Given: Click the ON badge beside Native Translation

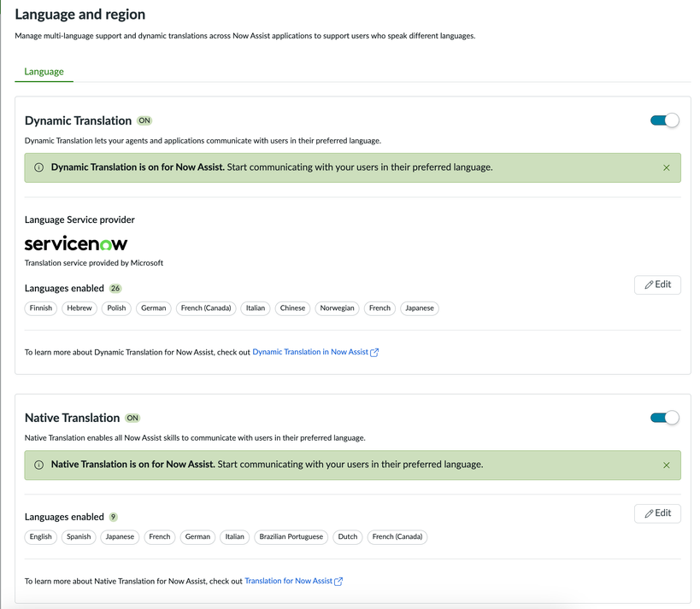Looking at the screenshot, I should coord(132,418).
